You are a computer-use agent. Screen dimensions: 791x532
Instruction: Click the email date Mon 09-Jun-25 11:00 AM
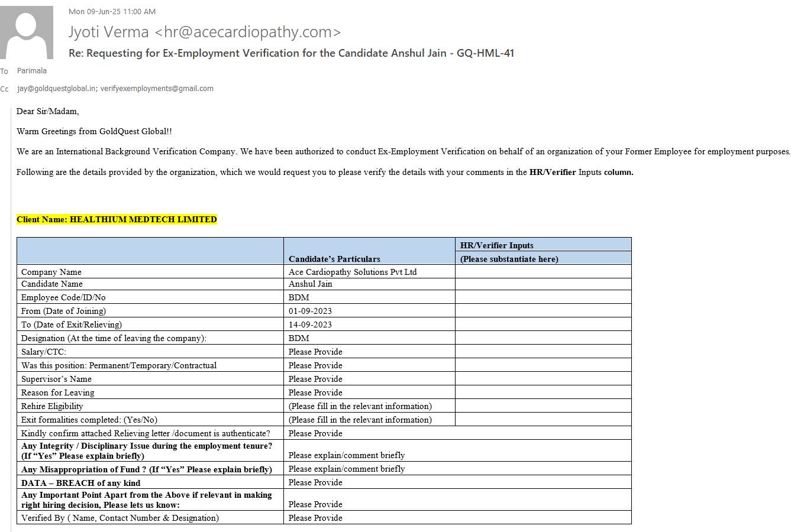tap(112, 11)
